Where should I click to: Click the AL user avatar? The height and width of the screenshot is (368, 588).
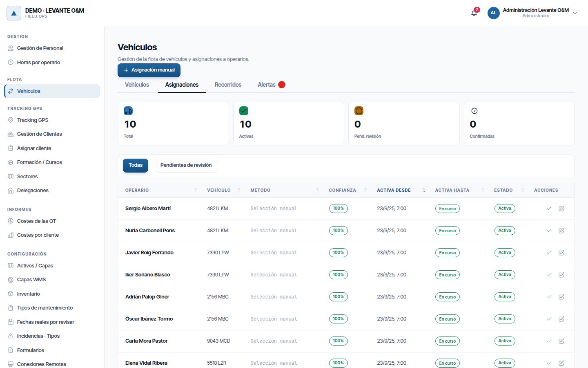pyautogui.click(x=493, y=13)
